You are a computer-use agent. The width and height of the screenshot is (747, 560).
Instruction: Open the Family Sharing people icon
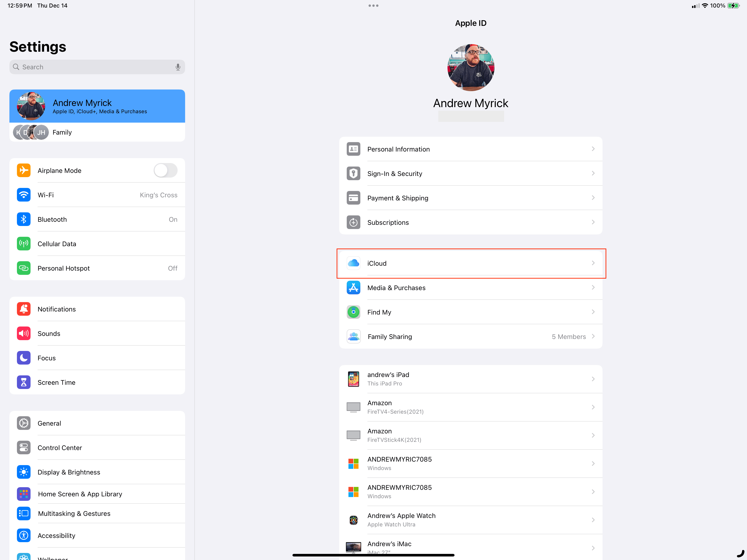[354, 336]
